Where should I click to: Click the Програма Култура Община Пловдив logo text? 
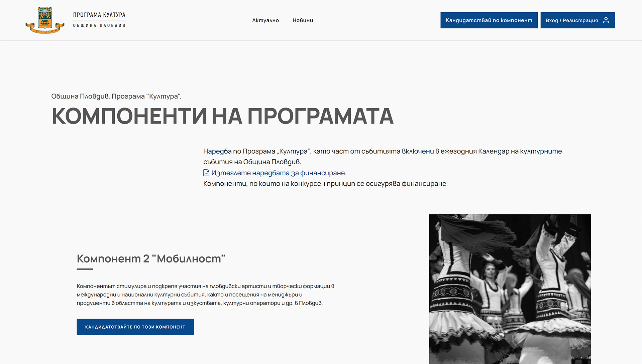[x=99, y=20]
